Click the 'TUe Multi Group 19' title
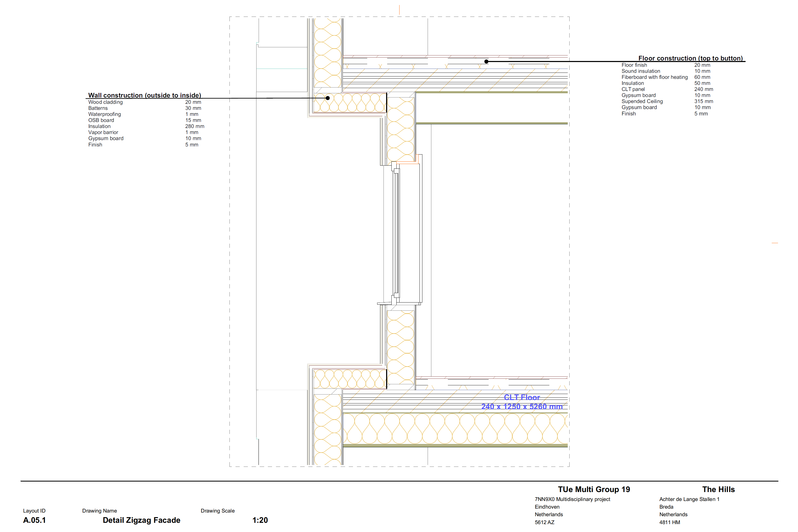The image size is (798, 532). pos(594,489)
